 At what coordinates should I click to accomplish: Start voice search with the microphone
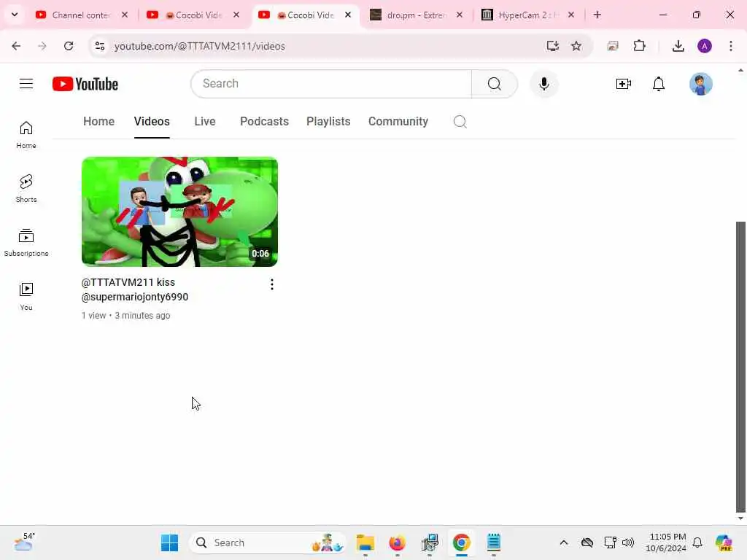click(543, 84)
